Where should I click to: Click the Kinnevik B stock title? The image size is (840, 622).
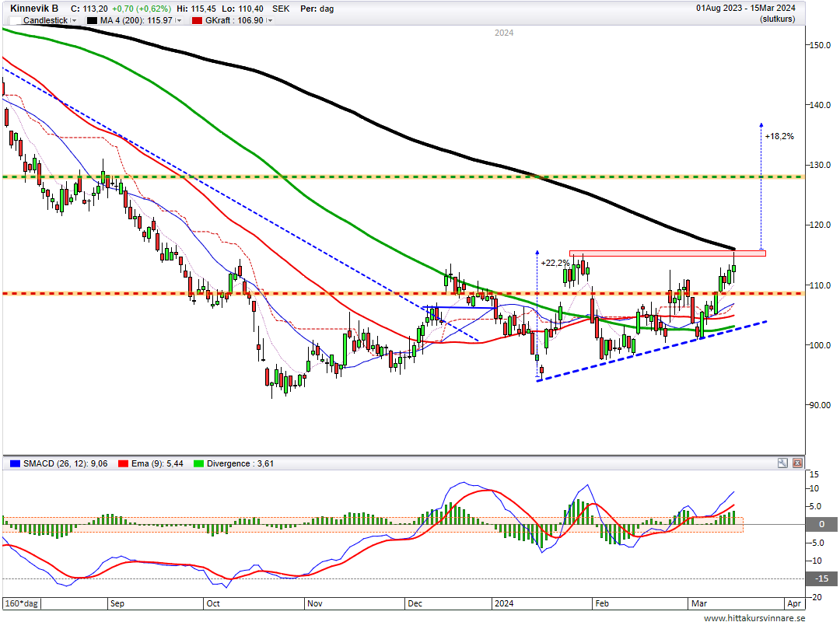point(34,9)
